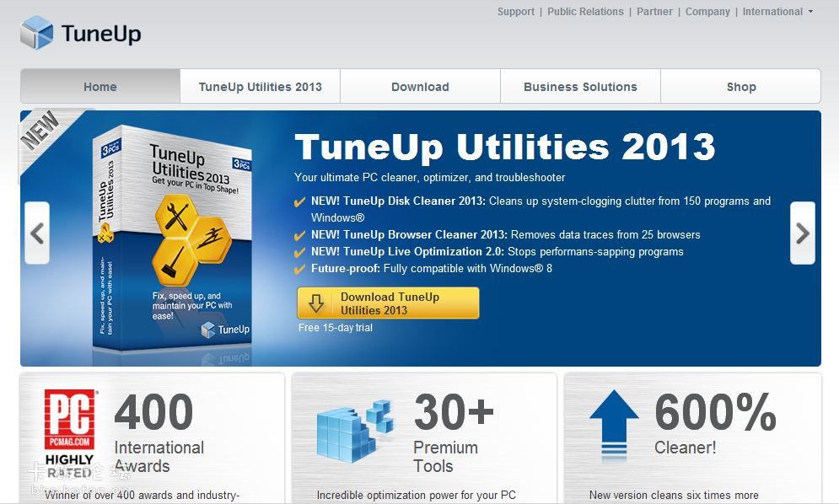This screenshot has height=504, width=839.
Task: Click the TuneUp cube logo icon
Action: (x=37, y=33)
